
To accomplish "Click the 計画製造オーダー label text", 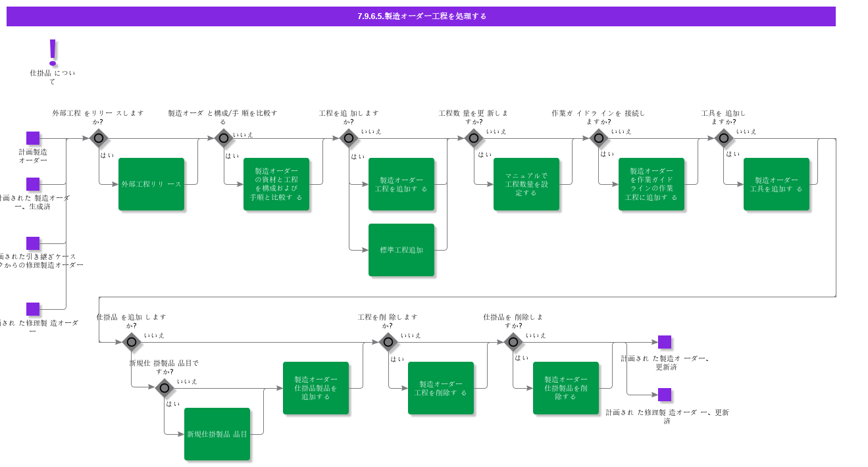I will point(33,156).
